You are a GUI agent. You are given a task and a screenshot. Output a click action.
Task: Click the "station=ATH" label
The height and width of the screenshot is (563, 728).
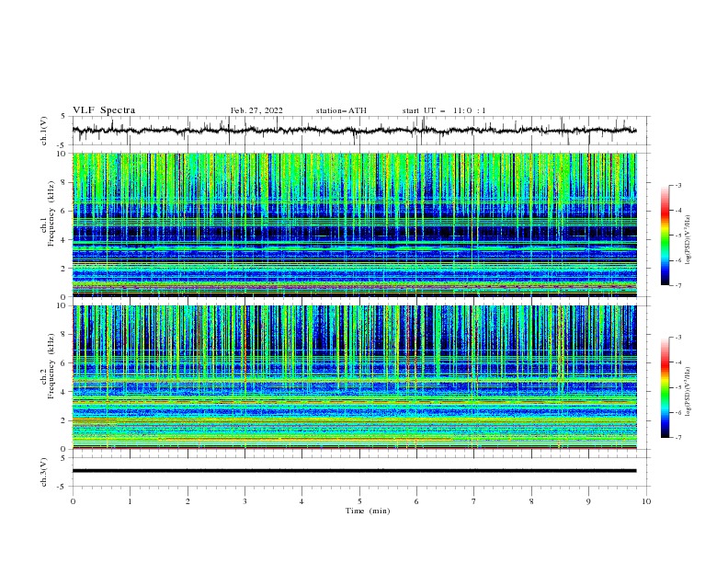tap(341, 110)
